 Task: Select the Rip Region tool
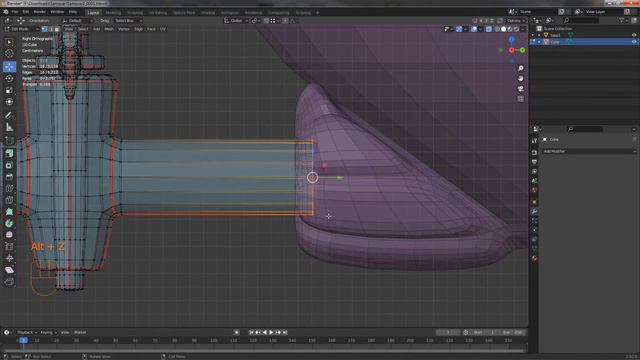tap(9, 282)
